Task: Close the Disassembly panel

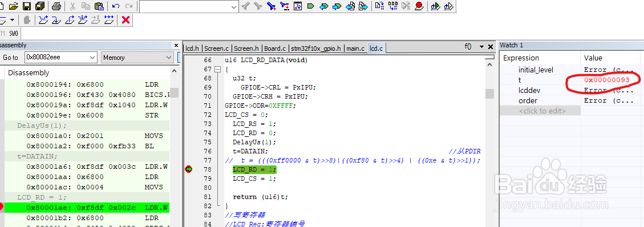Action: pos(176,45)
